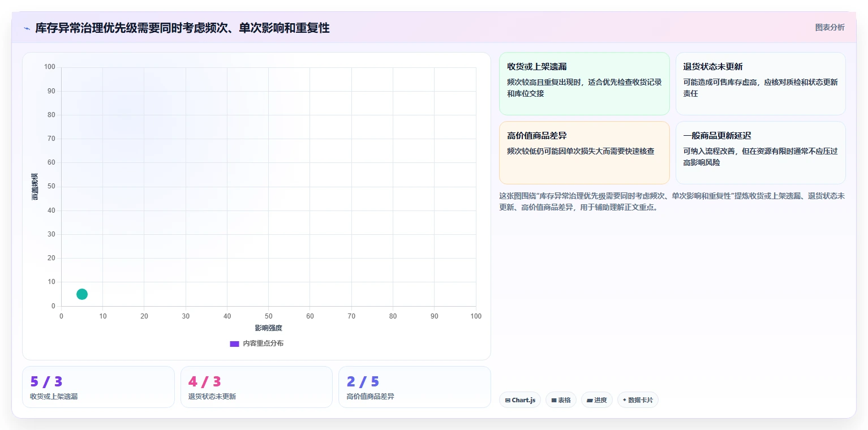Click 收货或上架遗漏 label under 5 / 3
The width and height of the screenshot is (868, 430).
click(x=54, y=397)
